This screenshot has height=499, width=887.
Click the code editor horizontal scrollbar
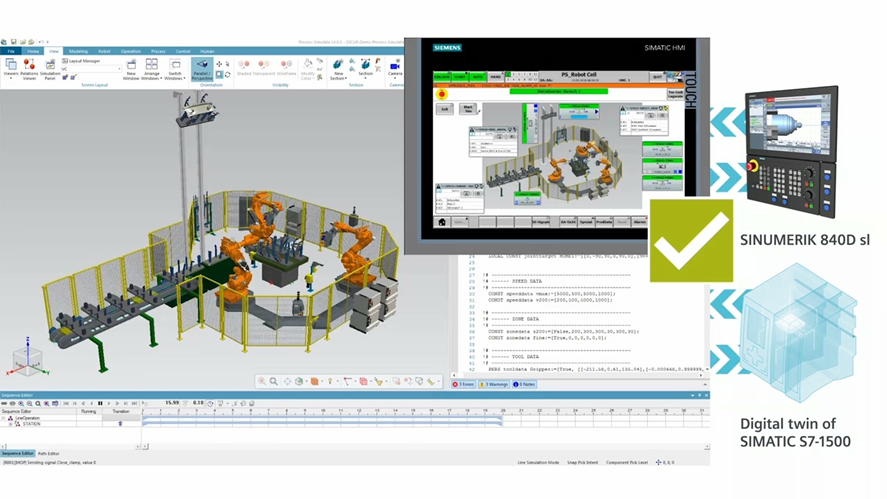tap(577, 375)
